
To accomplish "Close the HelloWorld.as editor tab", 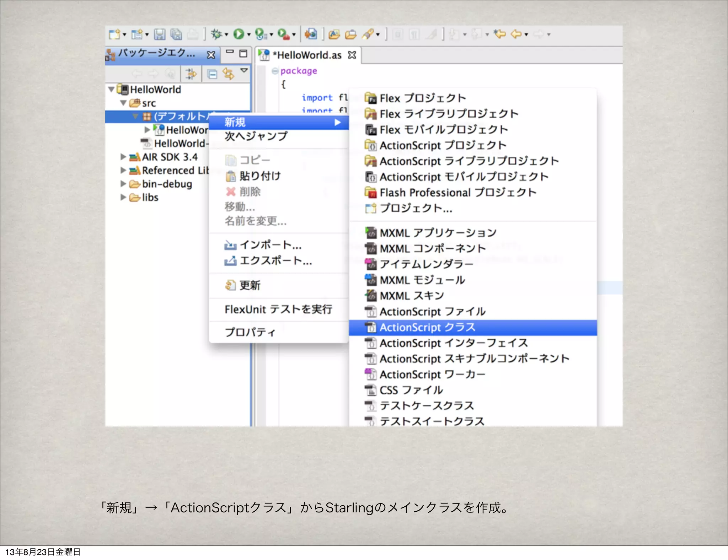I will pos(352,55).
